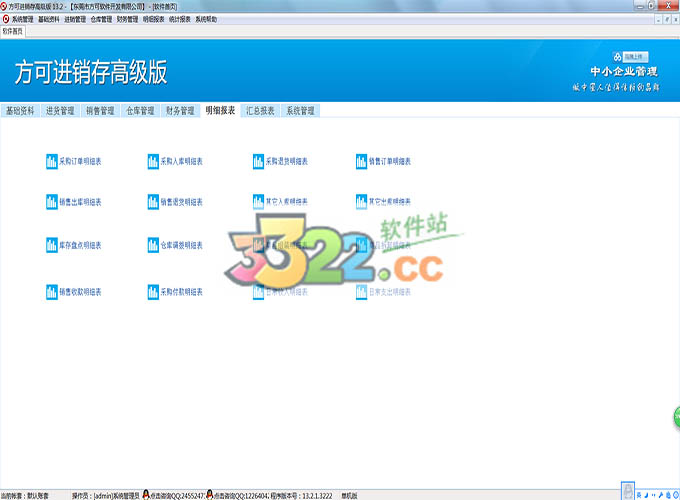
Task: Open the 销售订单明细表 report icon
Action: (x=361, y=162)
